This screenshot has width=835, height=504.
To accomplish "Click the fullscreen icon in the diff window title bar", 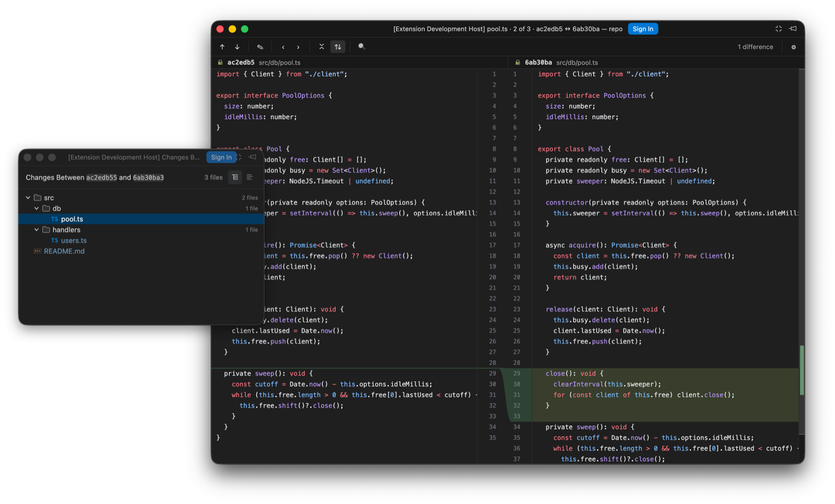I will pyautogui.click(x=779, y=29).
